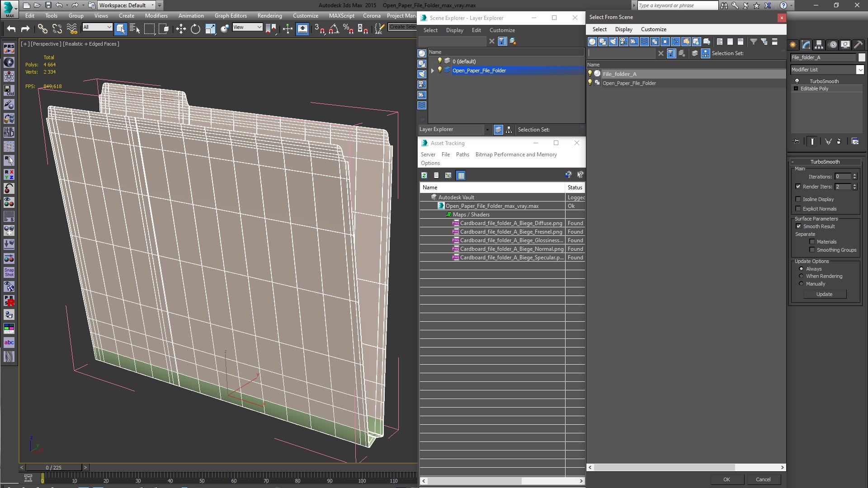The image size is (868, 488).
Task: Click the Select and Link chain icon
Action: pos(42,29)
